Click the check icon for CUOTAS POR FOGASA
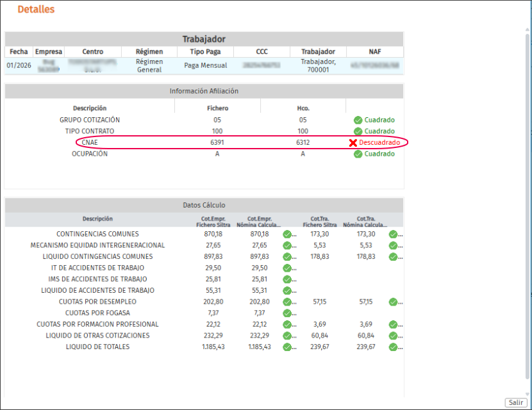The height and width of the screenshot is (410, 532). 287,313
